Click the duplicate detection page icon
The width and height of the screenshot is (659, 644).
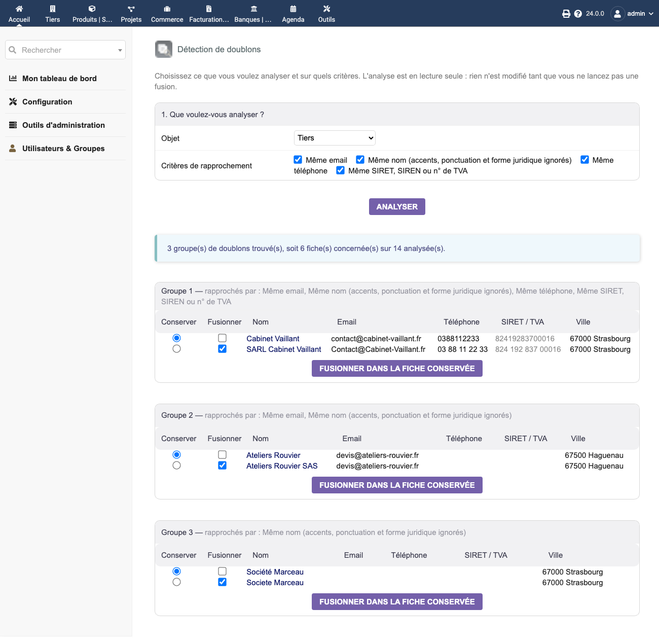tap(164, 49)
